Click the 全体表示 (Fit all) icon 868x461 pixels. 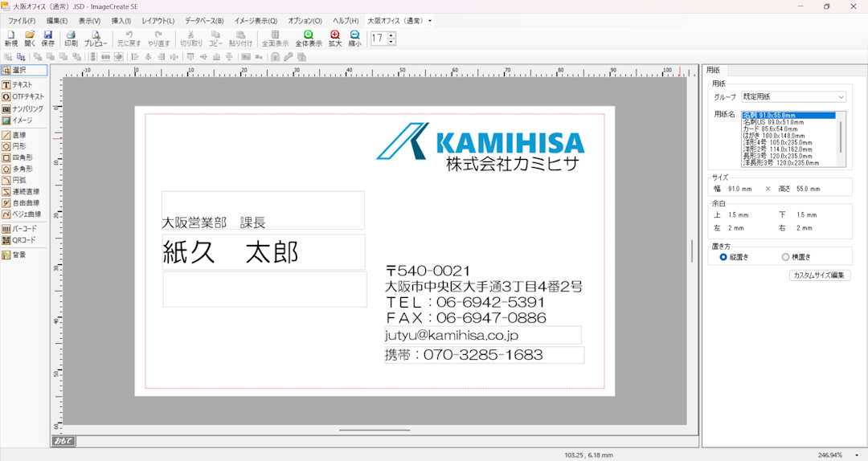point(309,39)
